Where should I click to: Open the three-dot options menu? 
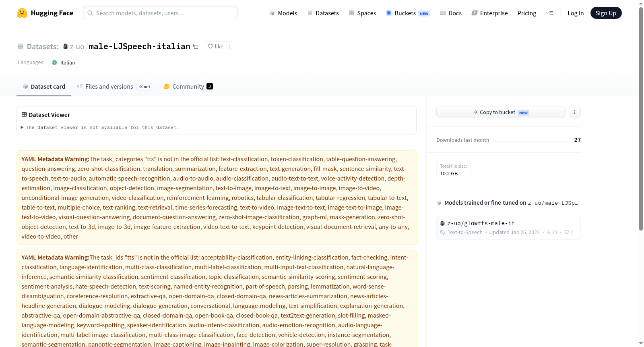tap(575, 112)
